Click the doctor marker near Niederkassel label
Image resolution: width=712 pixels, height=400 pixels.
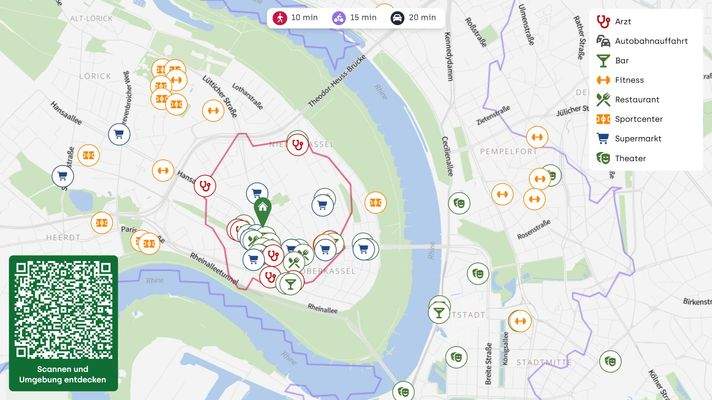point(297,145)
